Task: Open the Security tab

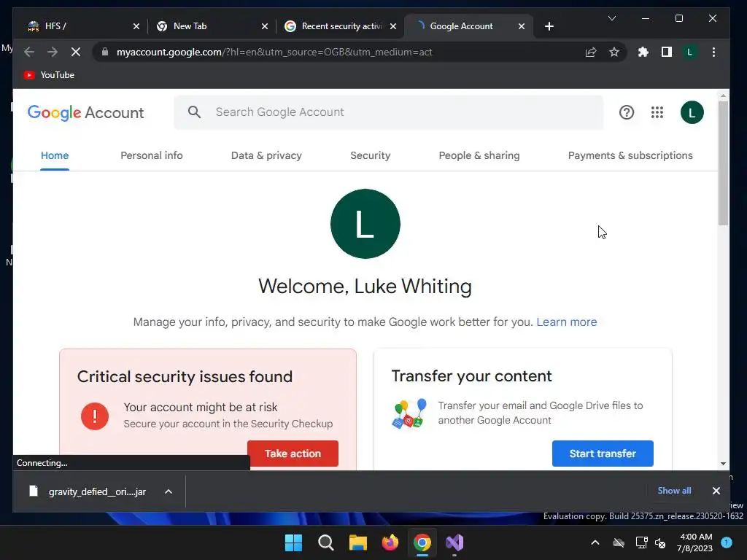Action: pos(370,155)
